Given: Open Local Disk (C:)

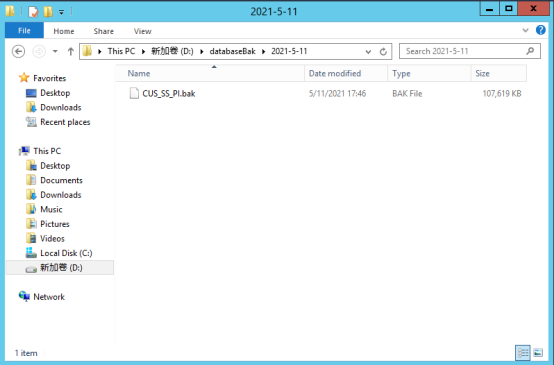Looking at the screenshot, I should (x=66, y=253).
